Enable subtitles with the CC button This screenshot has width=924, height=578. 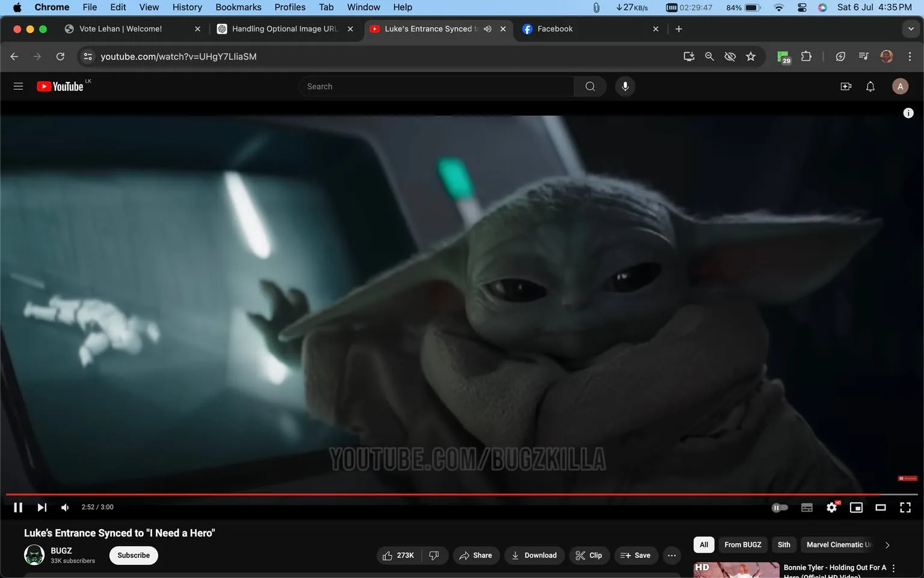point(807,507)
